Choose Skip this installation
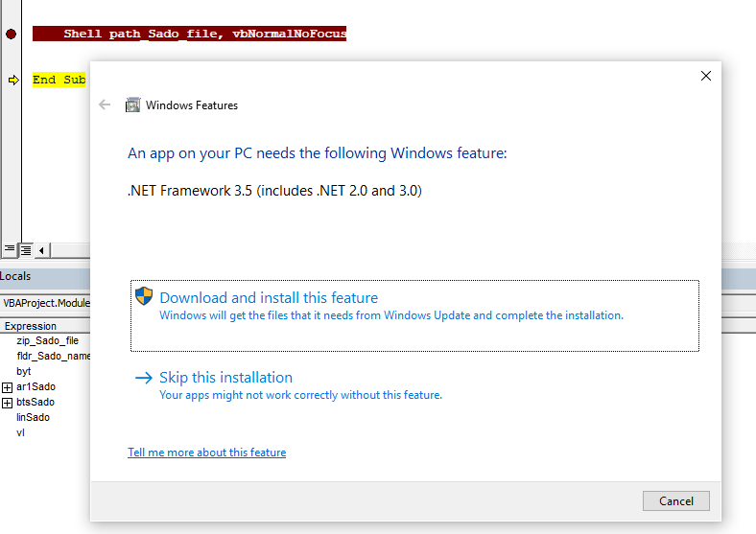Image resolution: width=756 pixels, height=534 pixels. tap(225, 378)
